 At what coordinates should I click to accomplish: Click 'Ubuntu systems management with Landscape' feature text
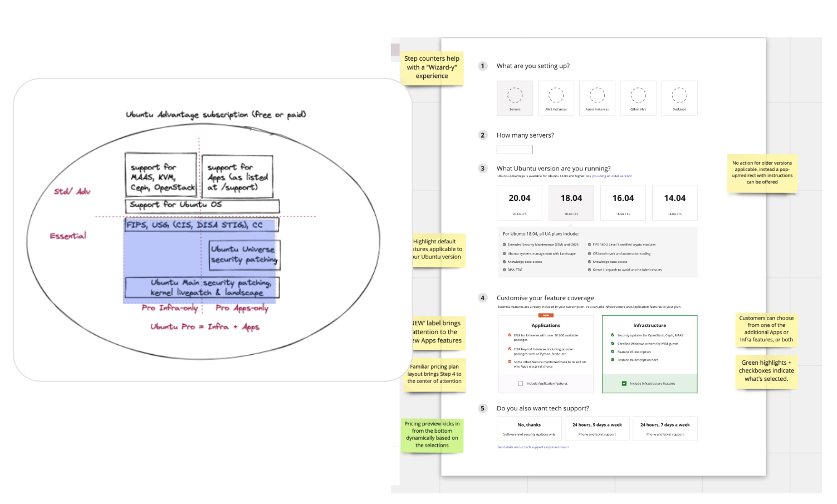point(541,253)
